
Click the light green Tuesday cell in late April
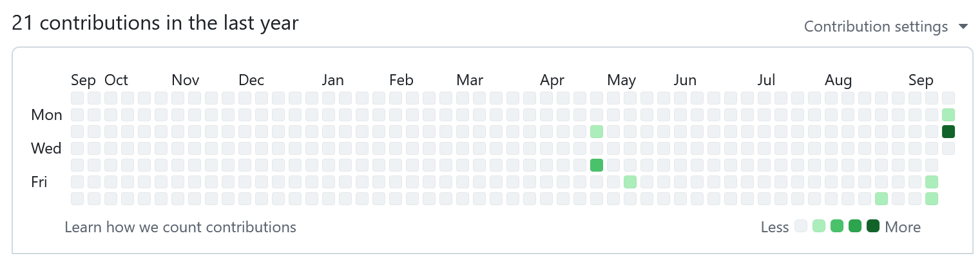596,132
